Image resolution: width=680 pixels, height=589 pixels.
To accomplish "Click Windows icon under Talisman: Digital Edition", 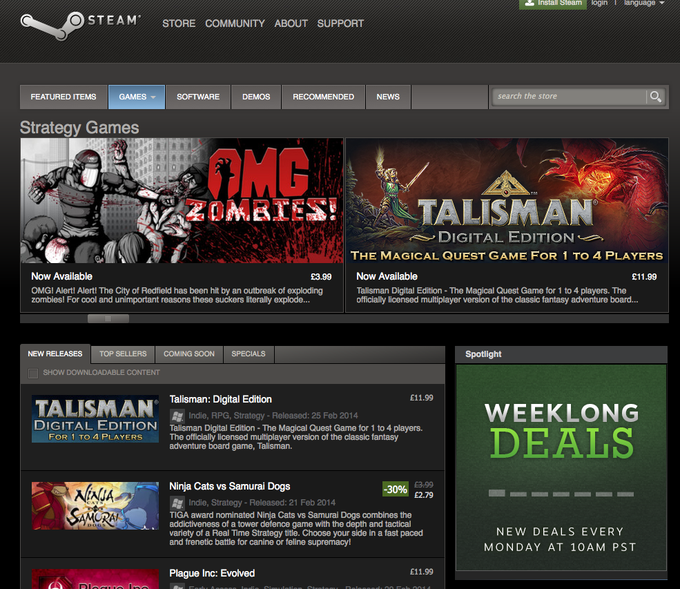I will (177, 416).
